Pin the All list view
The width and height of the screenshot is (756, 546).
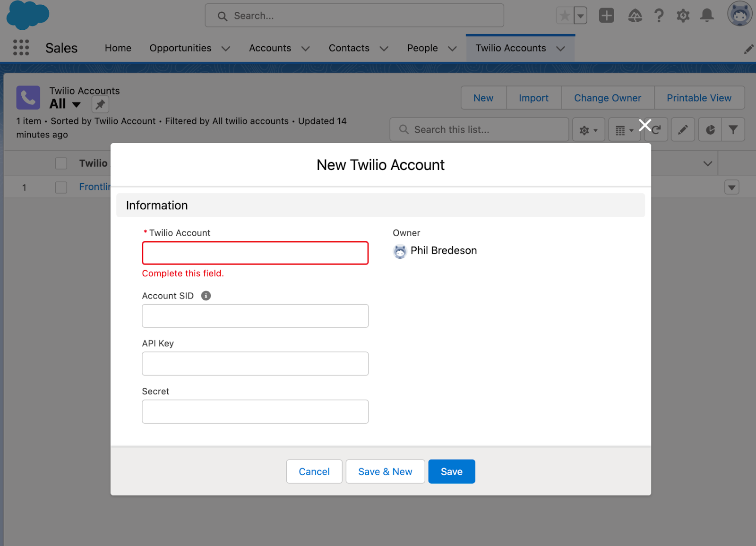point(100,104)
